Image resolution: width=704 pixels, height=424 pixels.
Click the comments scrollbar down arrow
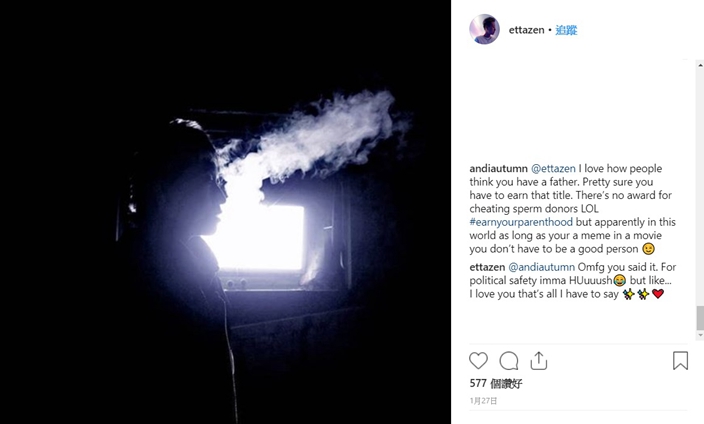point(700,335)
